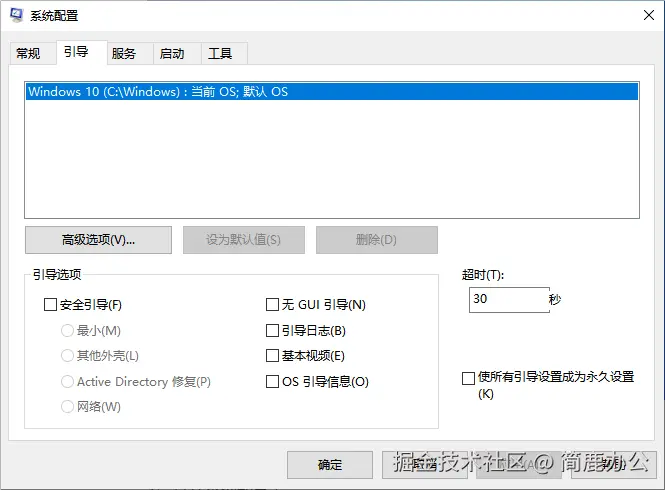Screen dimensions: 665x490
Task: Enable the 安全引导(F) checkbox
Action: (50, 305)
